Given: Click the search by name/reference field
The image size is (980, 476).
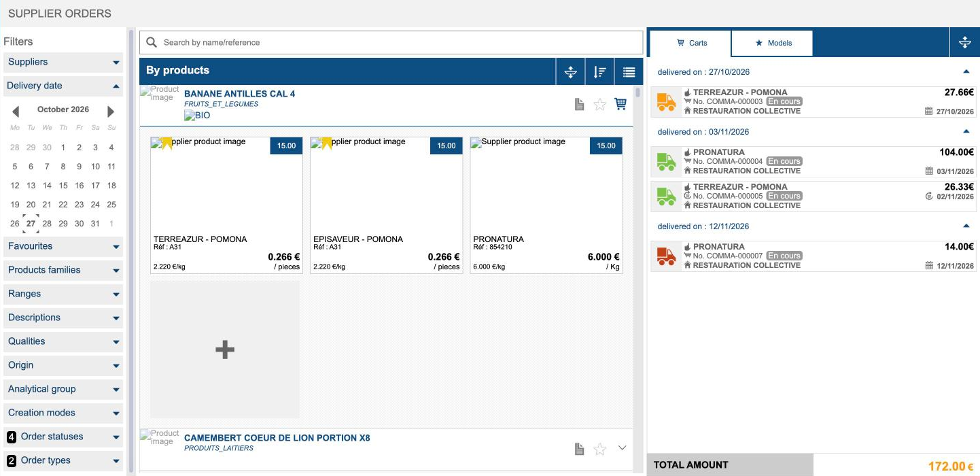Looking at the screenshot, I should pos(391,42).
